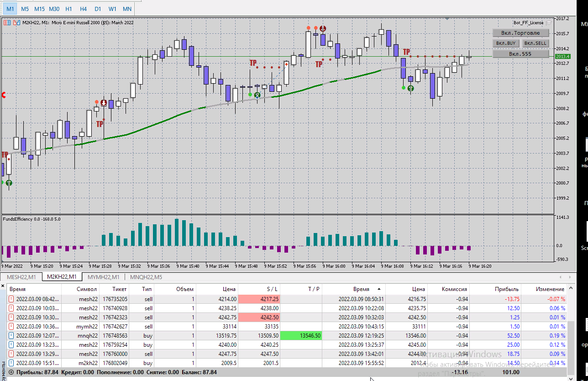Image resolution: width=588 pixels, height=381 pixels.
Task: Switch to the M5 timeframe
Action: pyautogui.click(x=25, y=9)
